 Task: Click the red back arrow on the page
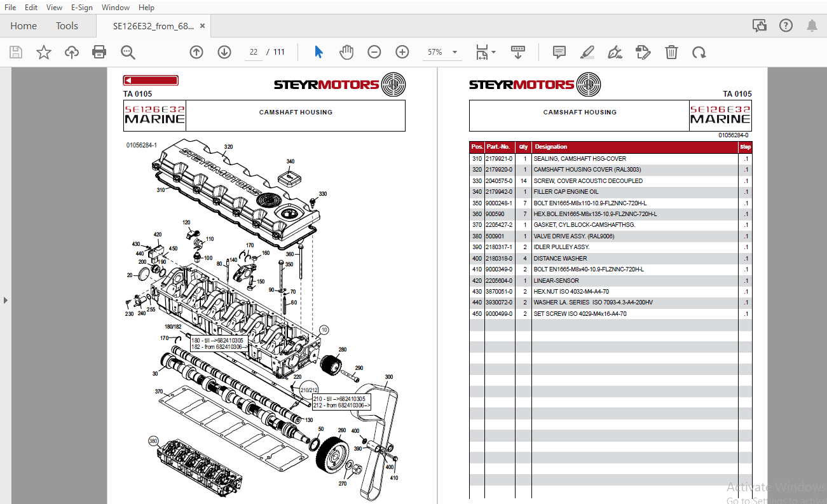coord(151,80)
